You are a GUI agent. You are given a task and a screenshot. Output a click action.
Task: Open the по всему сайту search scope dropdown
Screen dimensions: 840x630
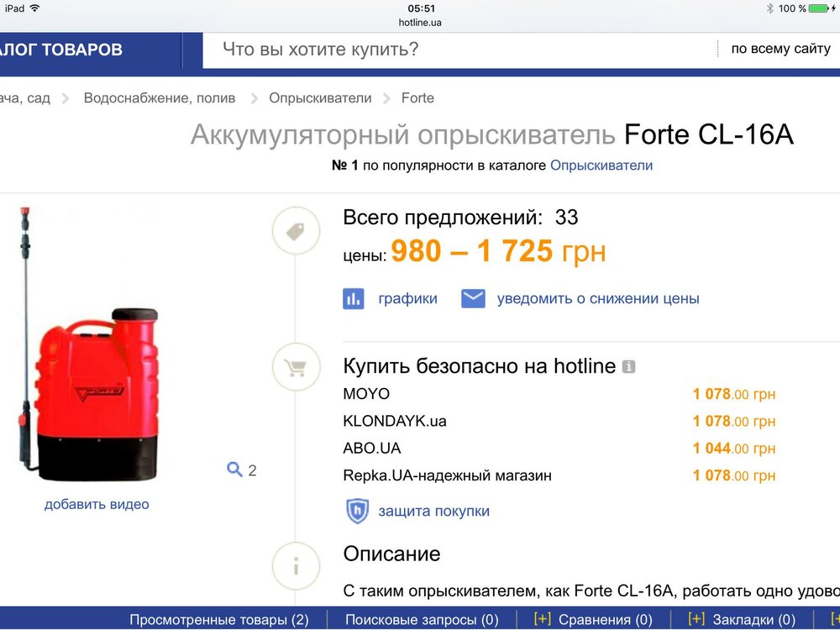click(780, 49)
